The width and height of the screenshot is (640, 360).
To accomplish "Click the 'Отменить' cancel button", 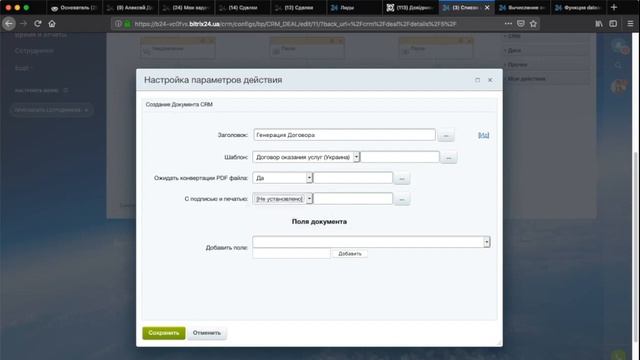I will coord(207,333).
